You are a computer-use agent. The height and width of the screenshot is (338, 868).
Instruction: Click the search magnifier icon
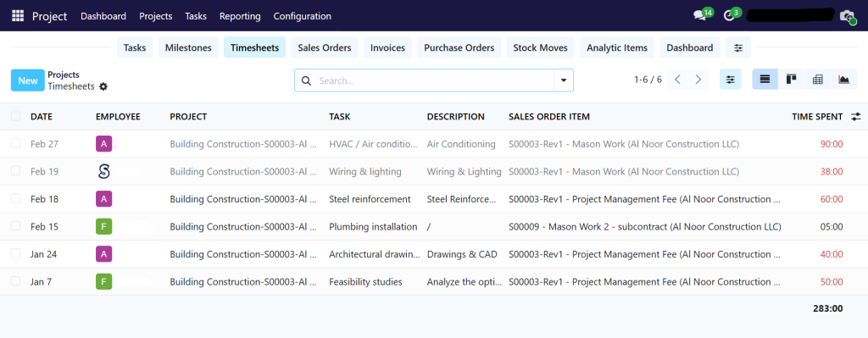306,80
